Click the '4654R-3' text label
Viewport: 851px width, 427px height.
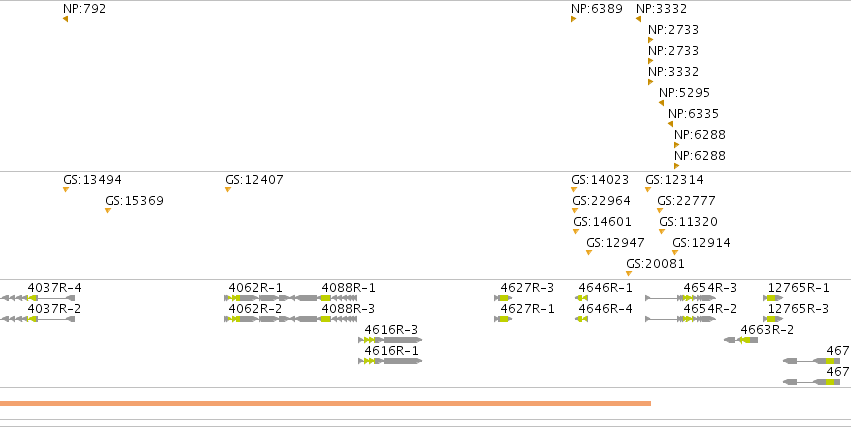710,288
